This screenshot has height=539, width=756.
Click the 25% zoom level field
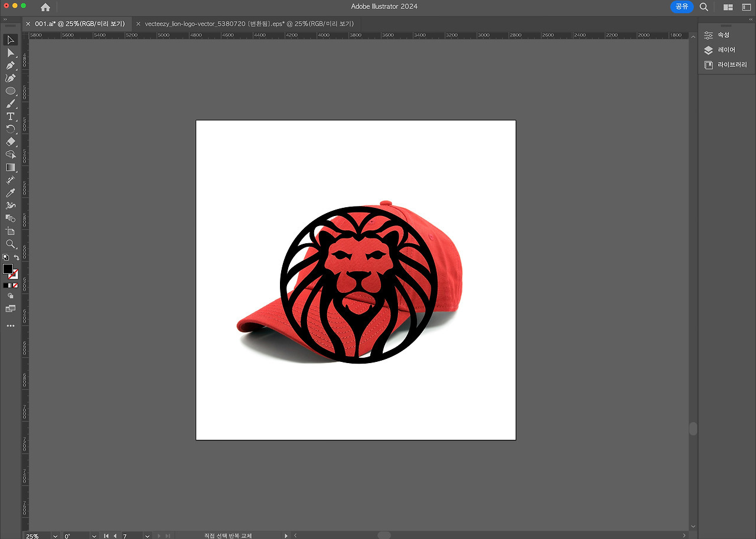(x=37, y=536)
